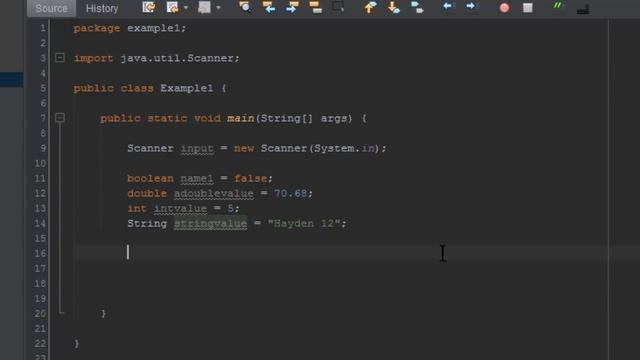This screenshot has height=360, width=640.
Task: Click the 'double' keyword on line 12
Action: click(x=147, y=193)
